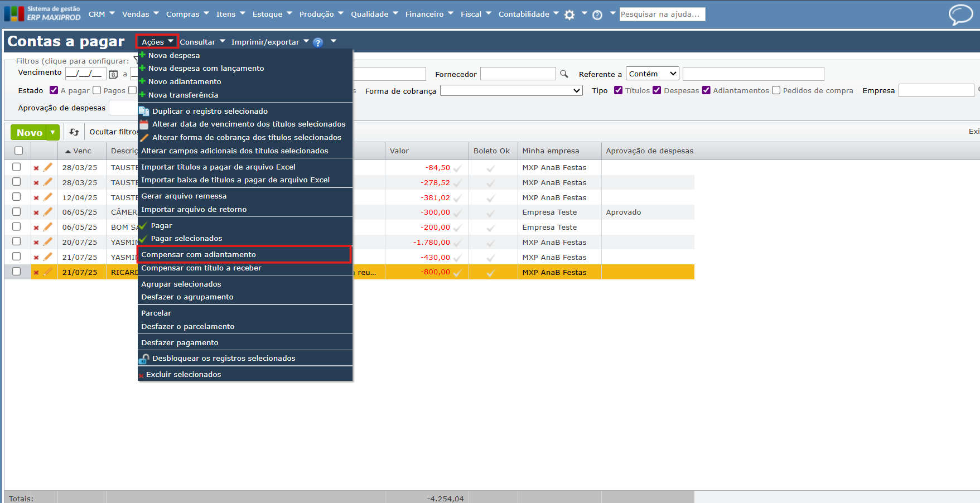Delete the 06/05/25 row valued -300,00
Viewport: 980px width, 503px height.
point(36,212)
